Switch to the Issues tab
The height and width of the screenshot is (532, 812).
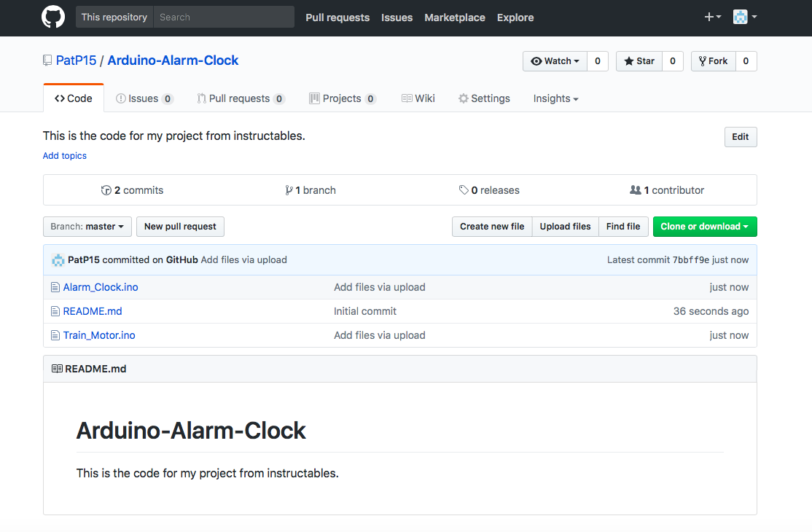(144, 98)
